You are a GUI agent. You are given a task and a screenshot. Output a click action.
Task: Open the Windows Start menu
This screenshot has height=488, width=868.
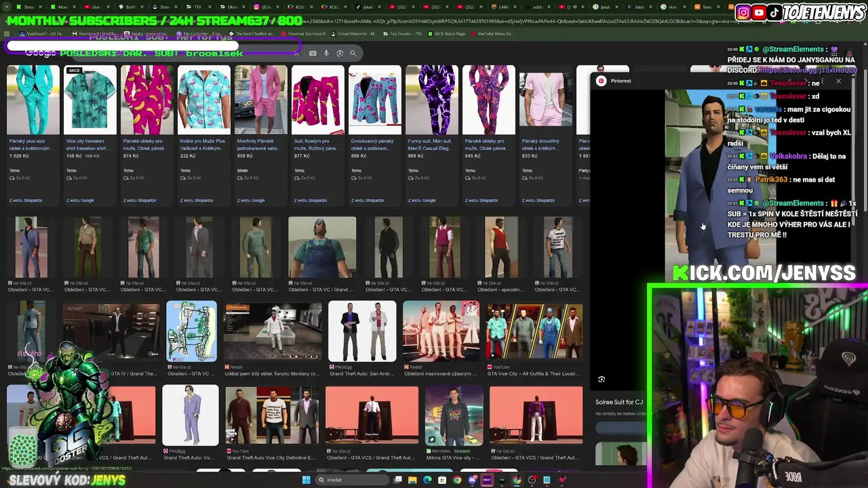307,480
